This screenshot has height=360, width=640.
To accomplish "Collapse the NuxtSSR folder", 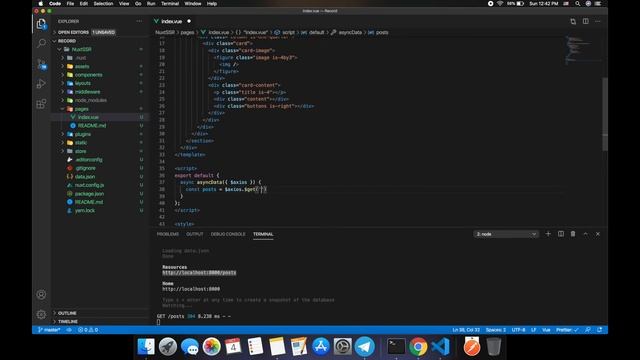I will 81,49.
